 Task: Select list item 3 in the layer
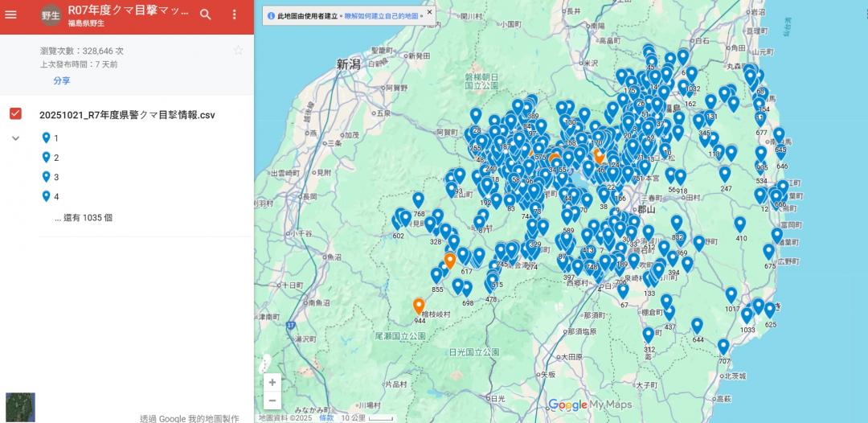(55, 177)
